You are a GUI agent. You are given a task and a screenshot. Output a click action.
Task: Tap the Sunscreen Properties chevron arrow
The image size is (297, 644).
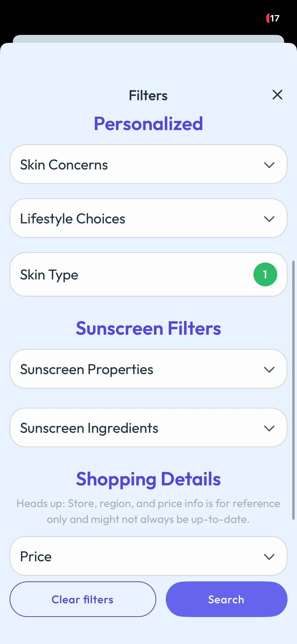[x=269, y=369]
